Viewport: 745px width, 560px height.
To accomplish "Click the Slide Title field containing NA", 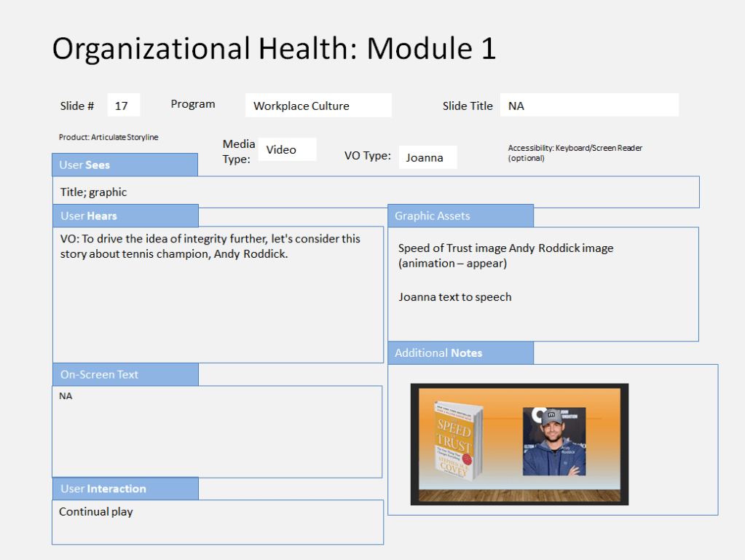I will [589, 106].
